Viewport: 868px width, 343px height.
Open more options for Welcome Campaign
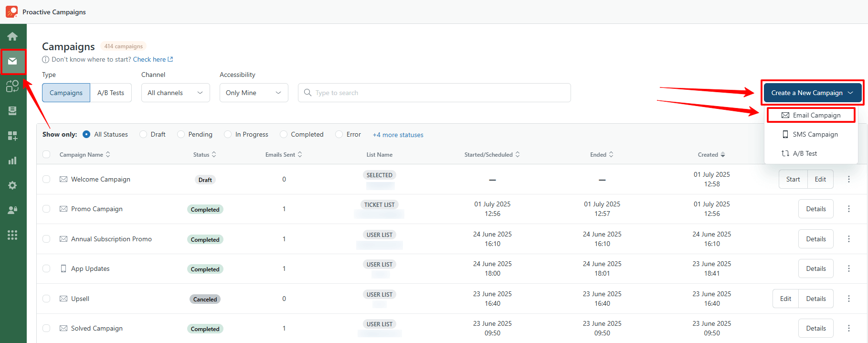848,179
